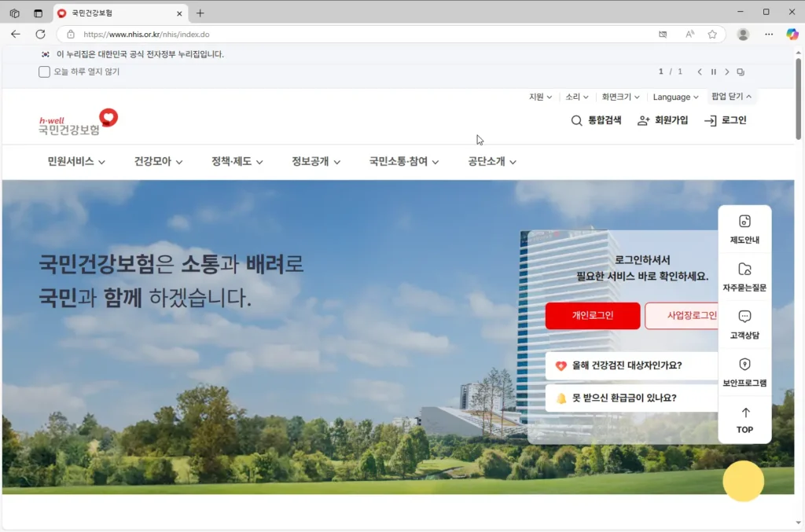Open 보안프로그램 quick menu icon

coord(744,372)
